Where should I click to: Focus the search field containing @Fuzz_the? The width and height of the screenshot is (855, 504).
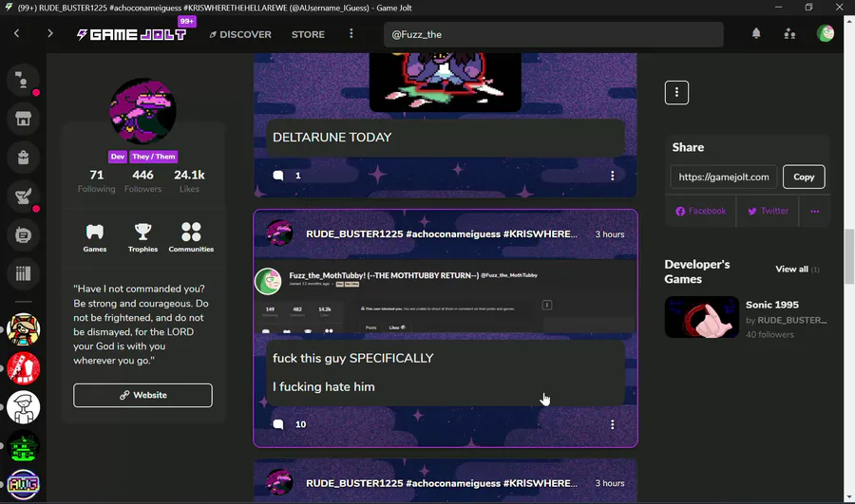pos(554,34)
